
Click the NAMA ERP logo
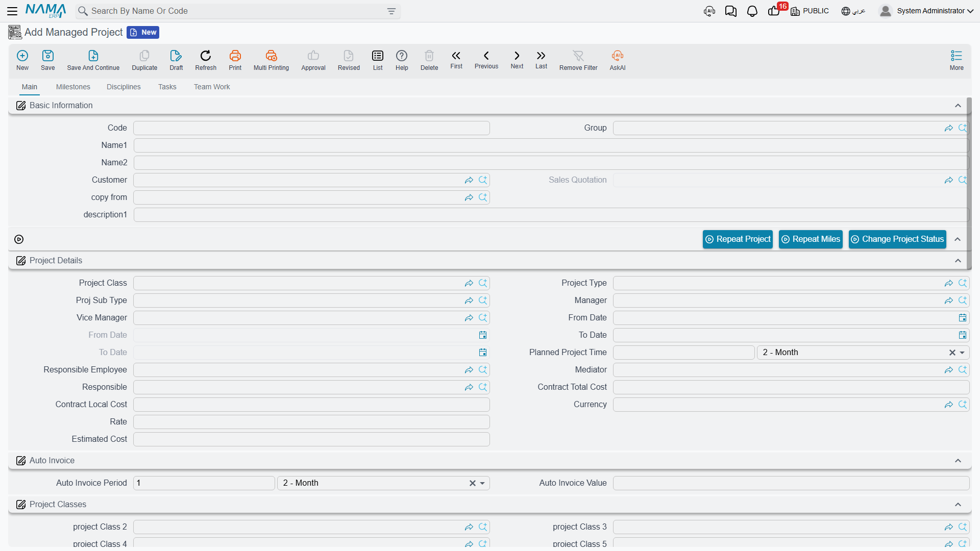45,11
